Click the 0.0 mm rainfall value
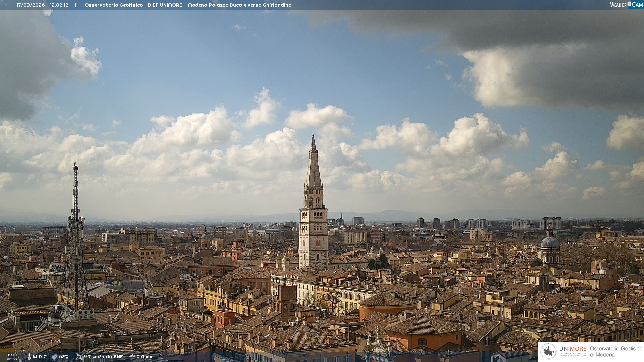The width and height of the screenshot is (644, 362). (x=145, y=357)
